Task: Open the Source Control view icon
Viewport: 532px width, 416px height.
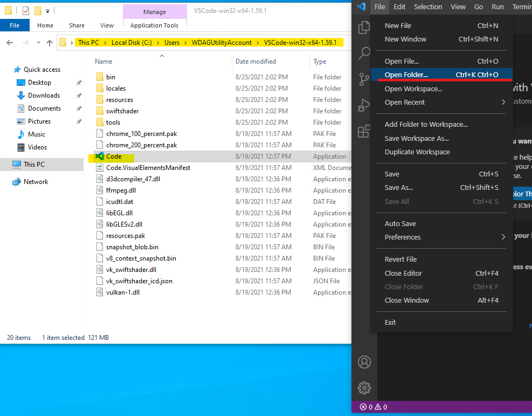Action: point(364,79)
